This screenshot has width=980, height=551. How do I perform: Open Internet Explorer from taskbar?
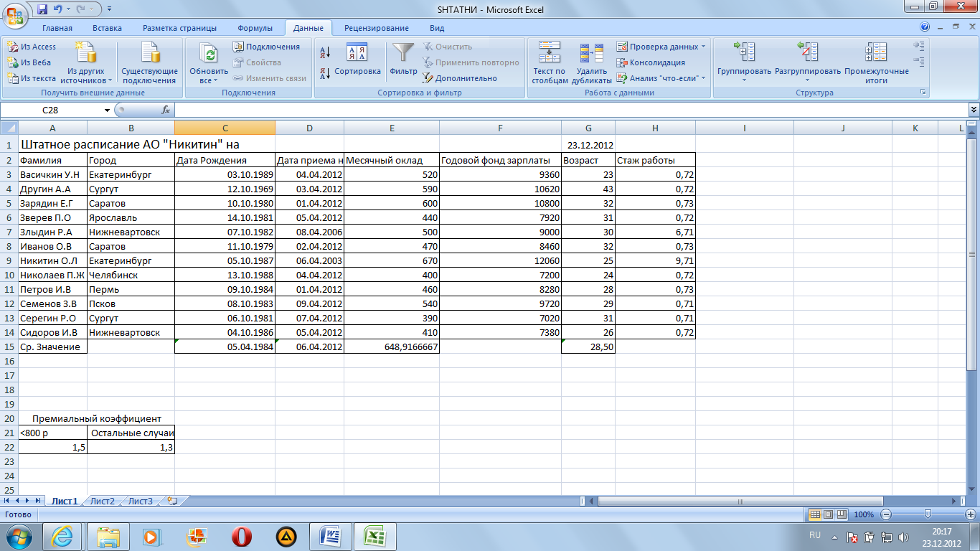[x=63, y=536]
